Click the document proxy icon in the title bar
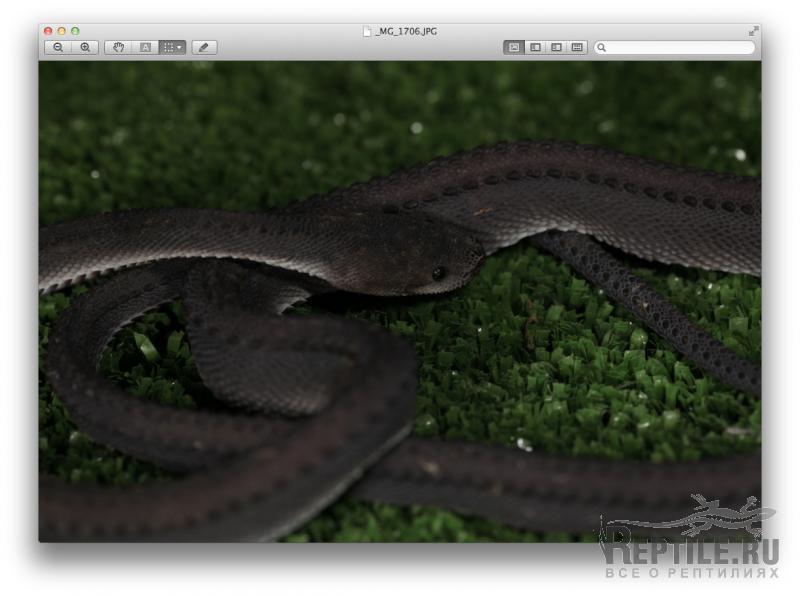 pos(367,32)
